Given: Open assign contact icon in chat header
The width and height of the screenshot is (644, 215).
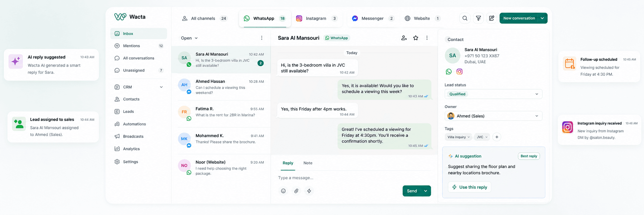Looking at the screenshot, I should point(404,38).
